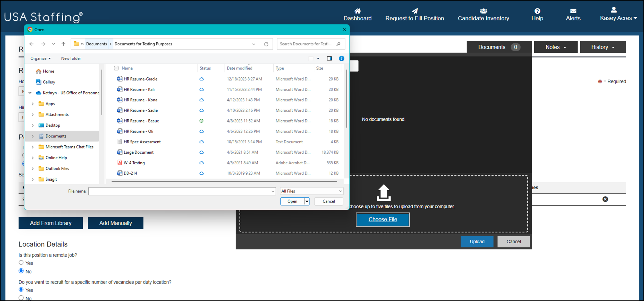
Task: Refresh the folder using the refresh icon
Action: click(x=266, y=44)
